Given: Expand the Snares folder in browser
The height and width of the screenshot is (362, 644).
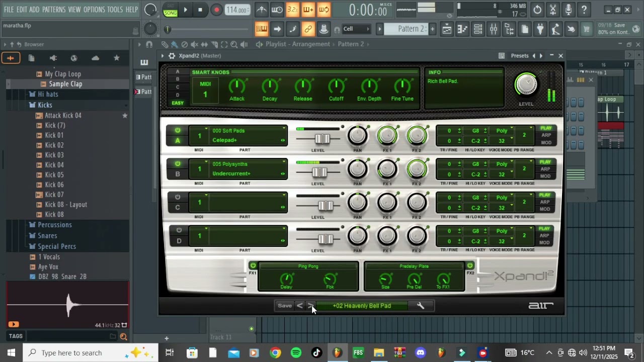Looking at the screenshot, I should click(x=47, y=236).
